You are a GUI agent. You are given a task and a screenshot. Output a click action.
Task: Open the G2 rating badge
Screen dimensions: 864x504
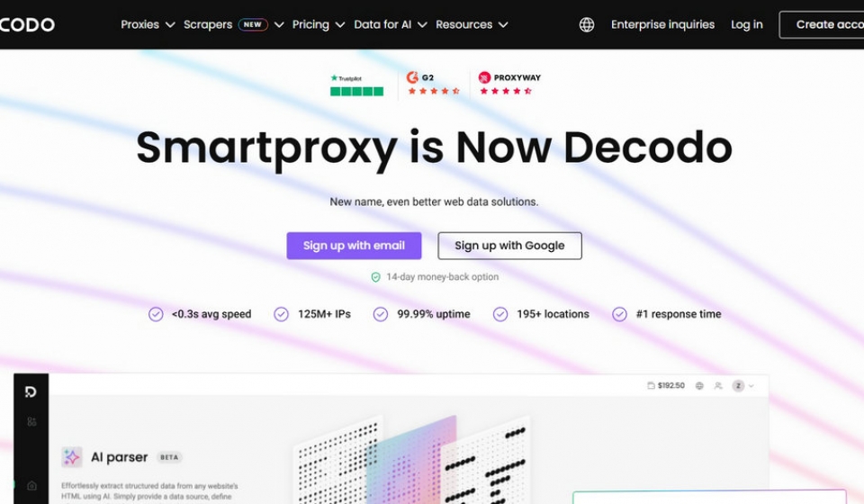pyautogui.click(x=433, y=85)
